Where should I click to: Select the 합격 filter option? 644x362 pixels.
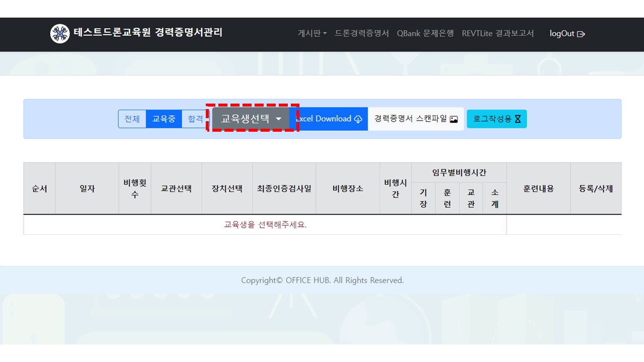(195, 119)
